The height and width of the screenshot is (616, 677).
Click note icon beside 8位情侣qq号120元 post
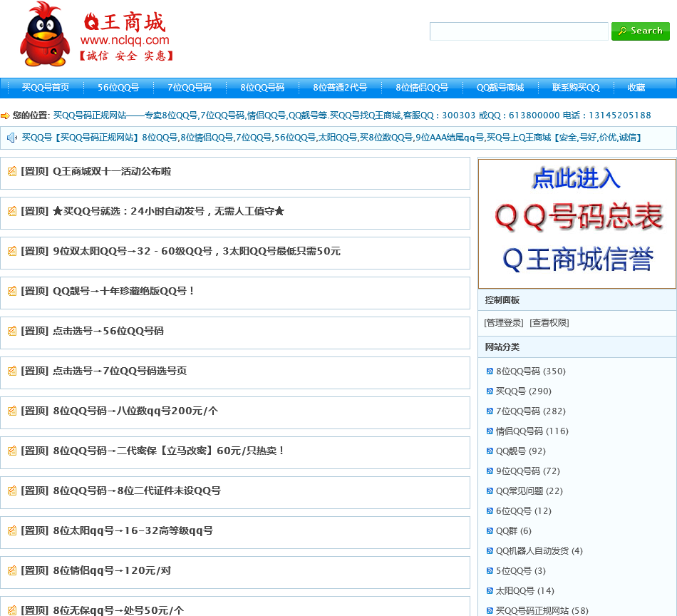coord(12,570)
